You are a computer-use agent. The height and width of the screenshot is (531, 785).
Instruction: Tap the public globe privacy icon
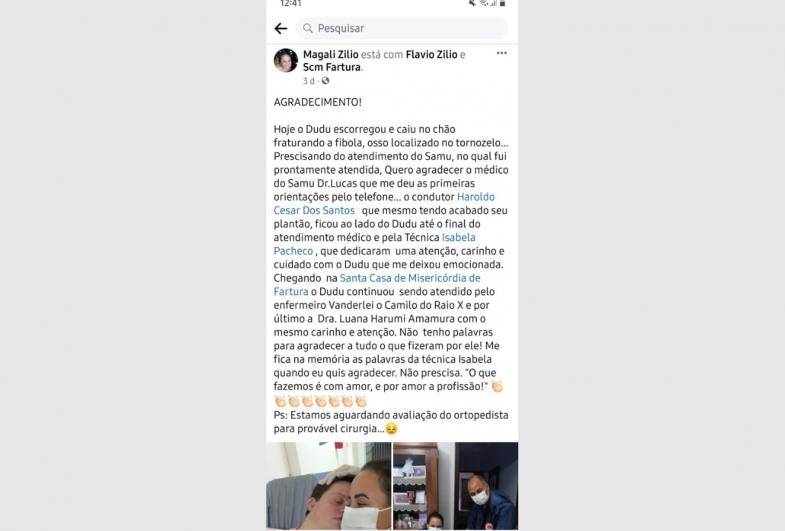325,81
